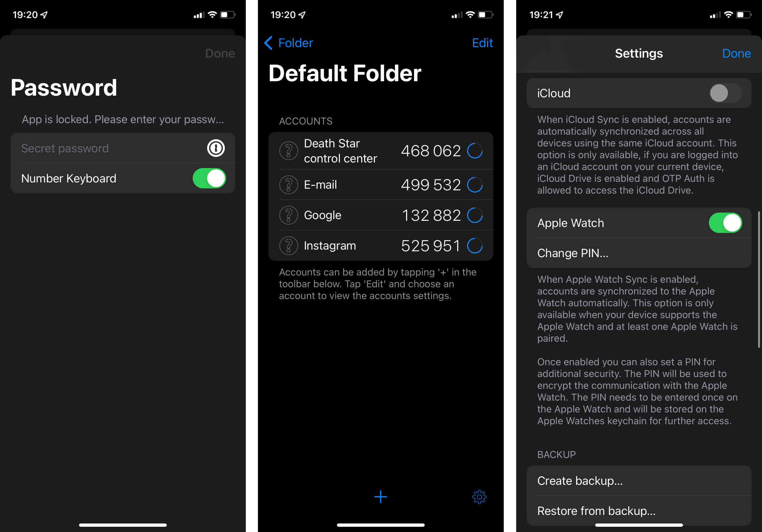The width and height of the screenshot is (762, 532).
Task: Tap the Secret password input field
Action: (x=110, y=148)
